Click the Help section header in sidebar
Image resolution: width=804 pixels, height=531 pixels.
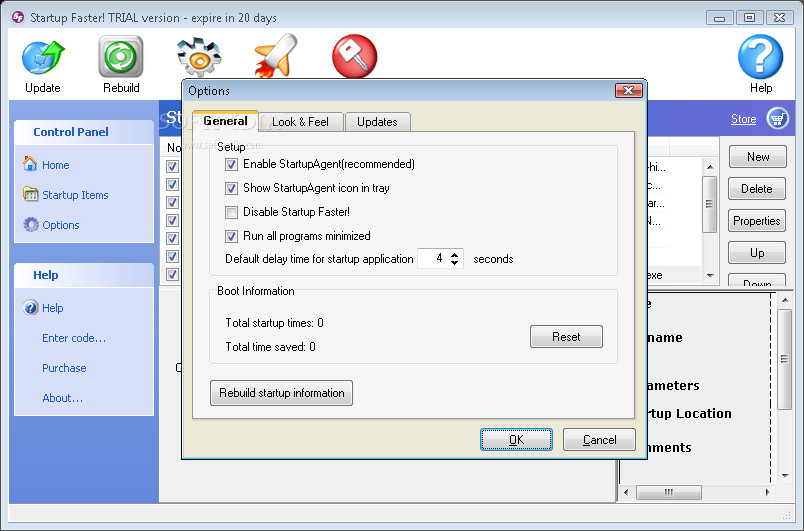84,275
